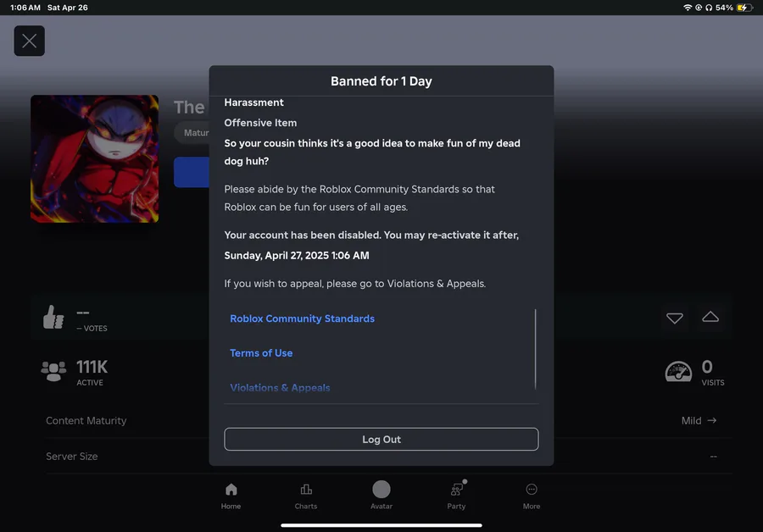Click the reactivation date "Sunday, April 27, 2025"
Screen dimensions: 763x532
coord(276,256)
